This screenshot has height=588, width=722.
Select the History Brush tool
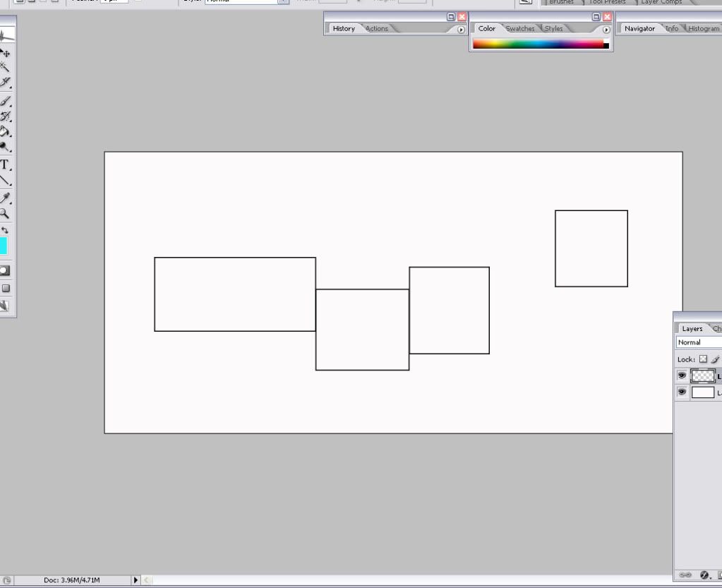pos(6,116)
